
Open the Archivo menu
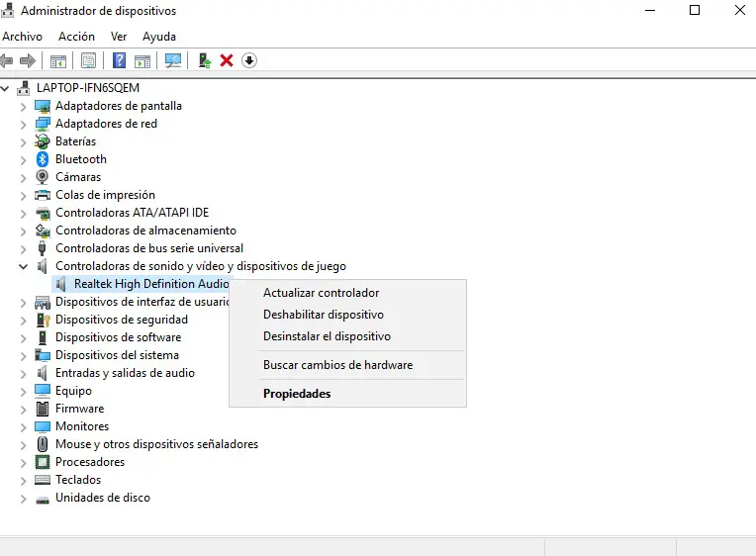[22, 37]
